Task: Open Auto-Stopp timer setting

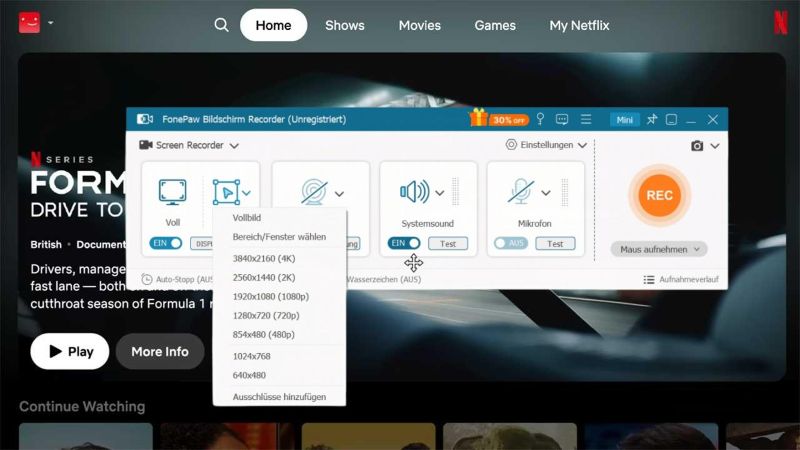Action: [177, 279]
